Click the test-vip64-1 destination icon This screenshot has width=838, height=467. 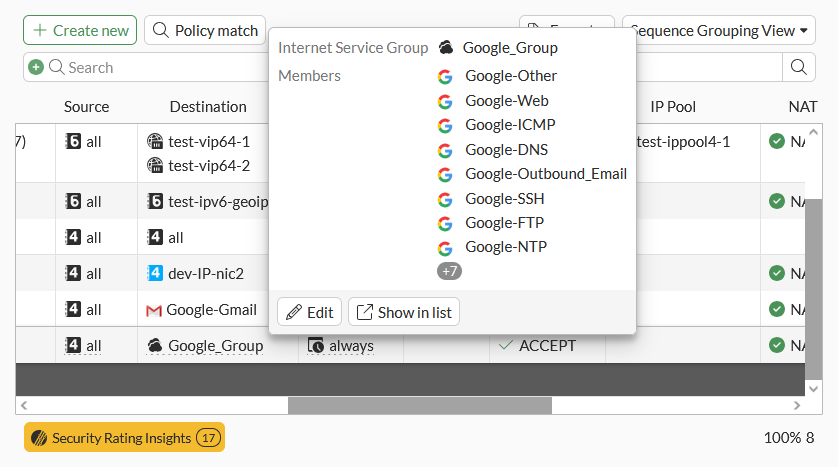[154, 142]
